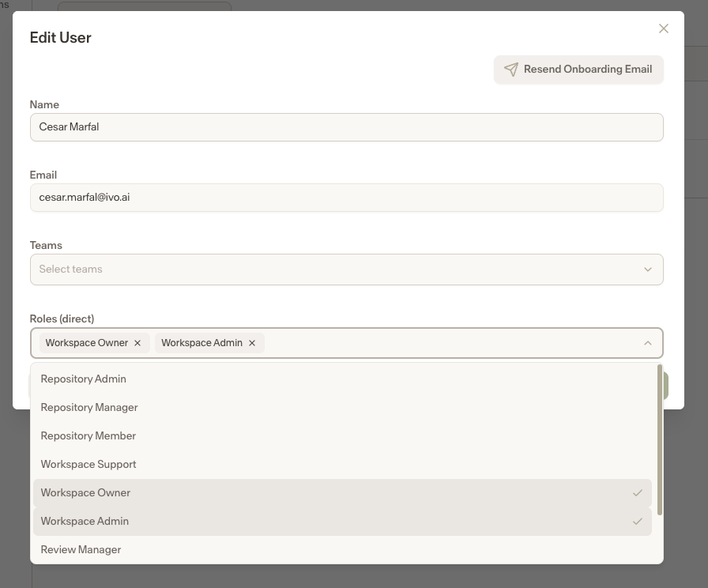This screenshot has height=588, width=708.
Task: Deselect Workspace Admin in role list
Action: pos(342,521)
